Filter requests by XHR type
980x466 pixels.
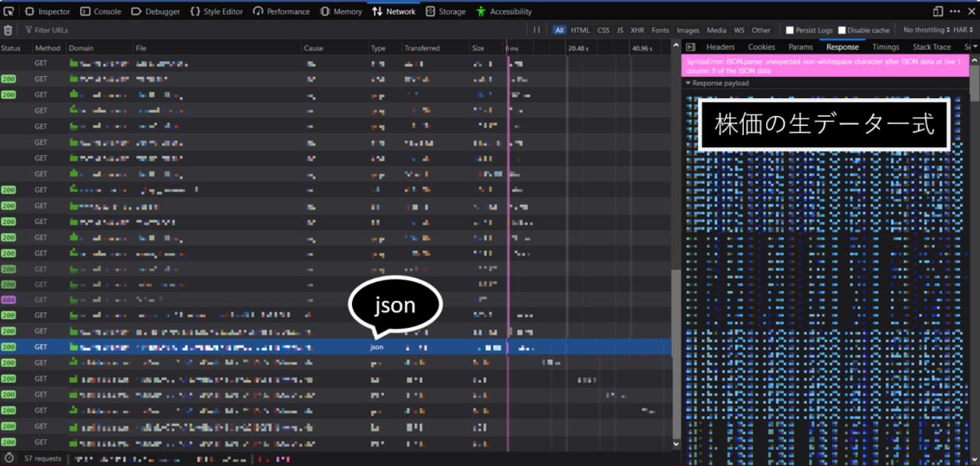click(637, 30)
